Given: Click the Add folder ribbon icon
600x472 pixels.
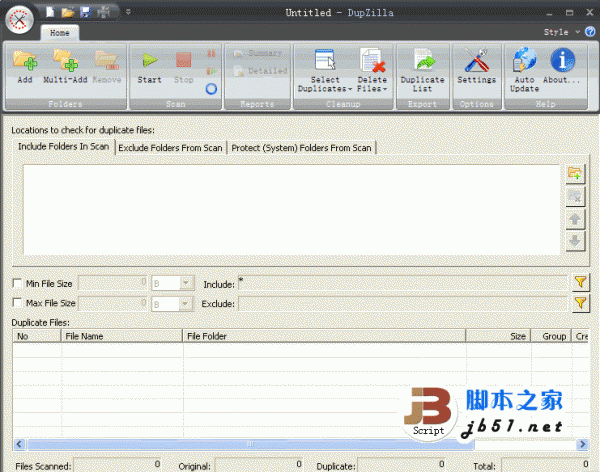Looking at the screenshot, I should point(25,66).
